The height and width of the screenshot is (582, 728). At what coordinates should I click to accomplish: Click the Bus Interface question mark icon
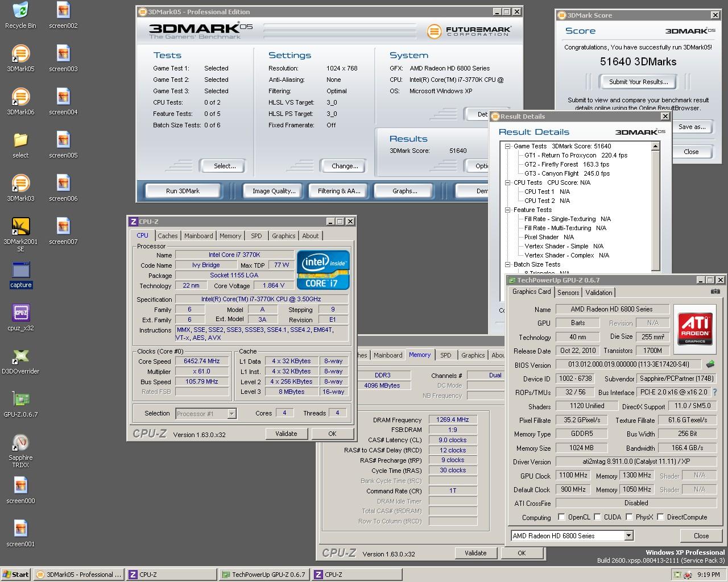(x=715, y=392)
